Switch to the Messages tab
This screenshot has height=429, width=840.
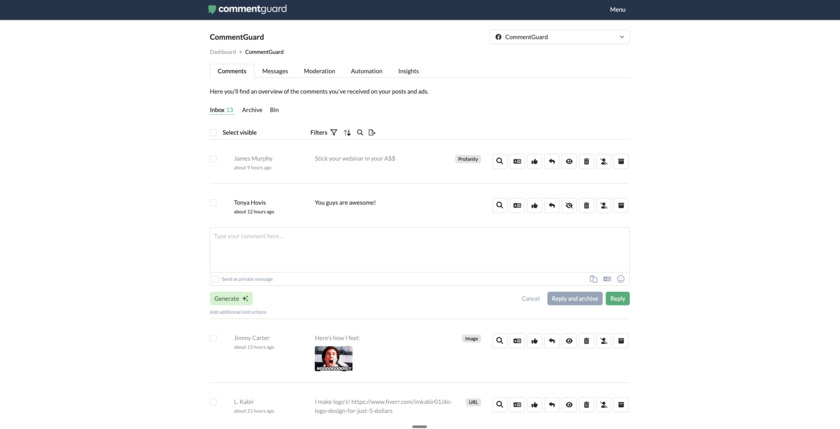click(x=275, y=71)
